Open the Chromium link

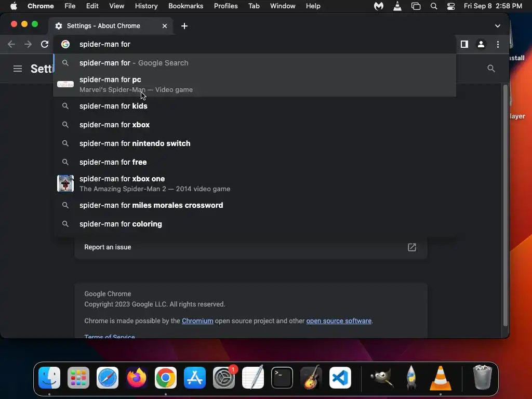click(x=197, y=321)
